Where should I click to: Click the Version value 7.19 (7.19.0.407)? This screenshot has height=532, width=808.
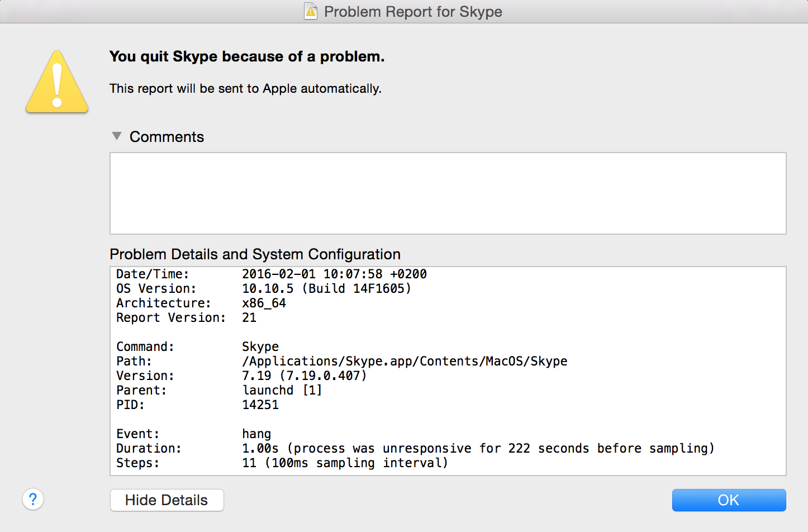(305, 376)
